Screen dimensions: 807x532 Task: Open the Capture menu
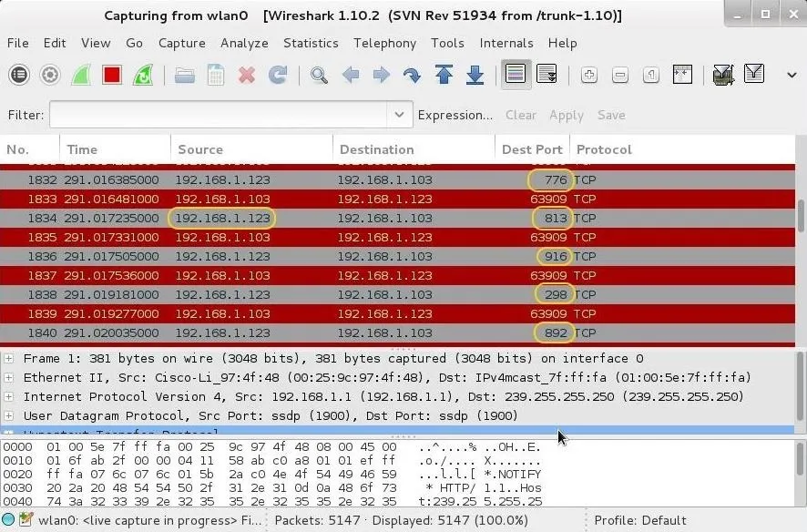(x=181, y=43)
